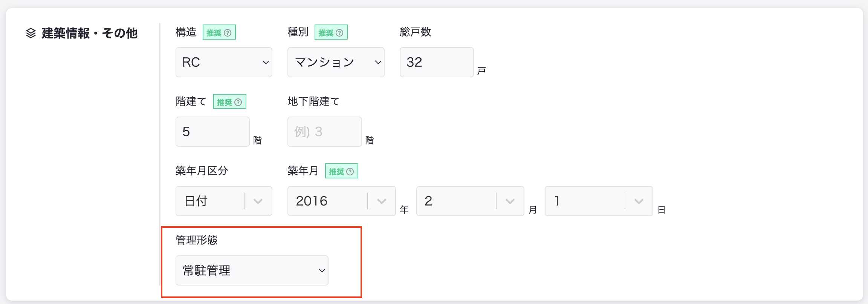Click the help icon next to 構造 推奨
The width and height of the screenshot is (868, 304).
(228, 33)
